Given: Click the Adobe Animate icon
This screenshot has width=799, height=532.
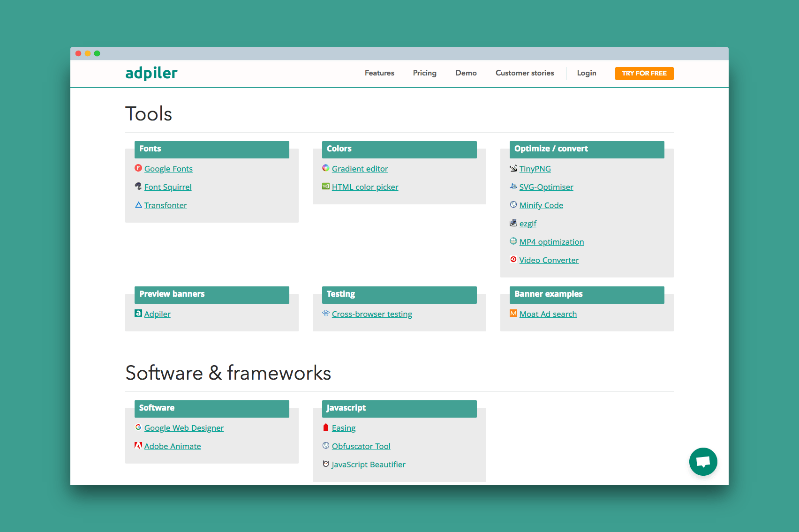Looking at the screenshot, I should 138,445.
